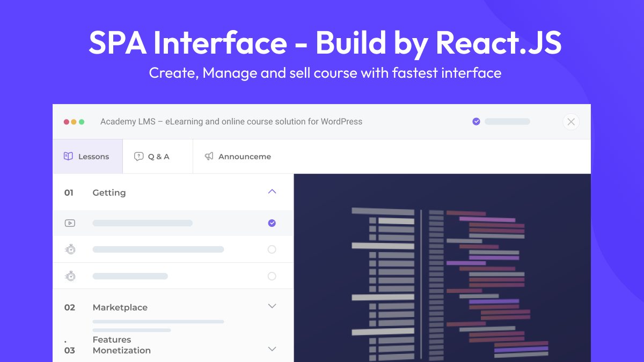Close the course player with X button
The height and width of the screenshot is (362, 644).
click(571, 122)
